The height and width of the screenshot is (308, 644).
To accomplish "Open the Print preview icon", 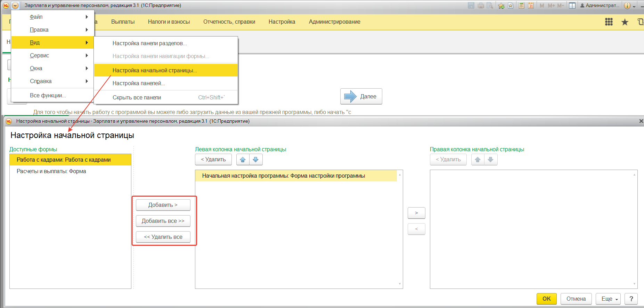I will click(490, 6).
